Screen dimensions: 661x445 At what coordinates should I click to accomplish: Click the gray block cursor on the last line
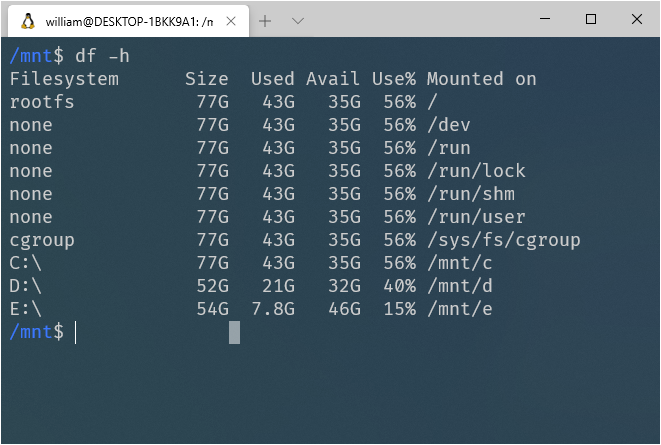[x=234, y=332]
